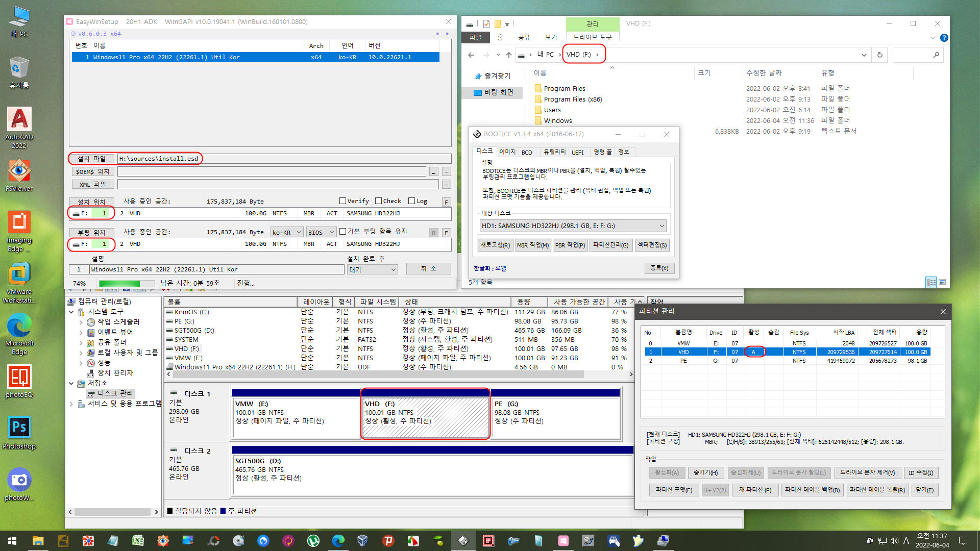Screen dimensions: 980x551
Task: Switch to the 이미지 tab in BOOTICE
Action: pyautogui.click(x=507, y=152)
